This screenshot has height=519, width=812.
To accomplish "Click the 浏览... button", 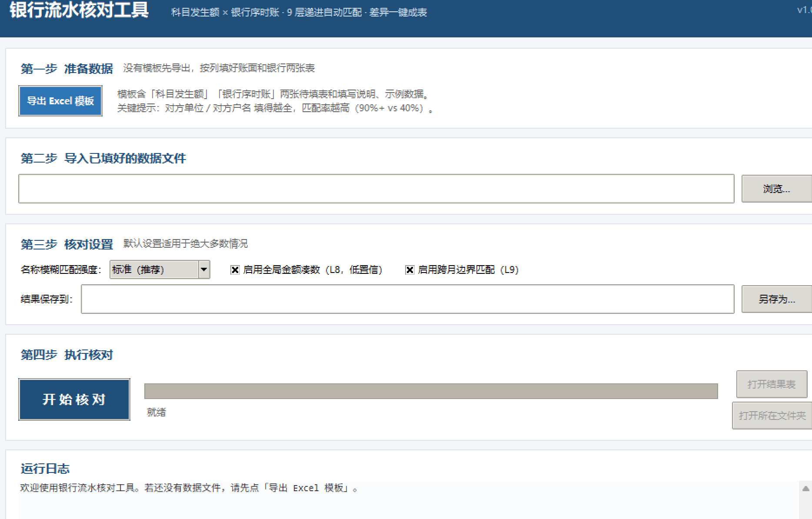I will pos(776,189).
